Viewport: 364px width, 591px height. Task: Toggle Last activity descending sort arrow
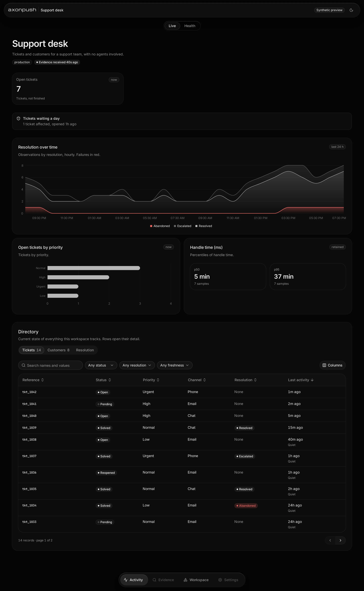pyautogui.click(x=312, y=380)
